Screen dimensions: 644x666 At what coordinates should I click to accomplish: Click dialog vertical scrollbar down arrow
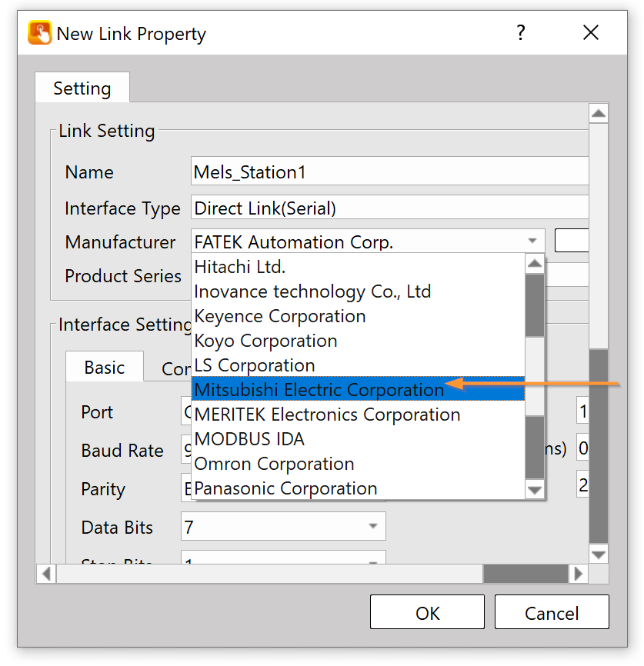(598, 554)
